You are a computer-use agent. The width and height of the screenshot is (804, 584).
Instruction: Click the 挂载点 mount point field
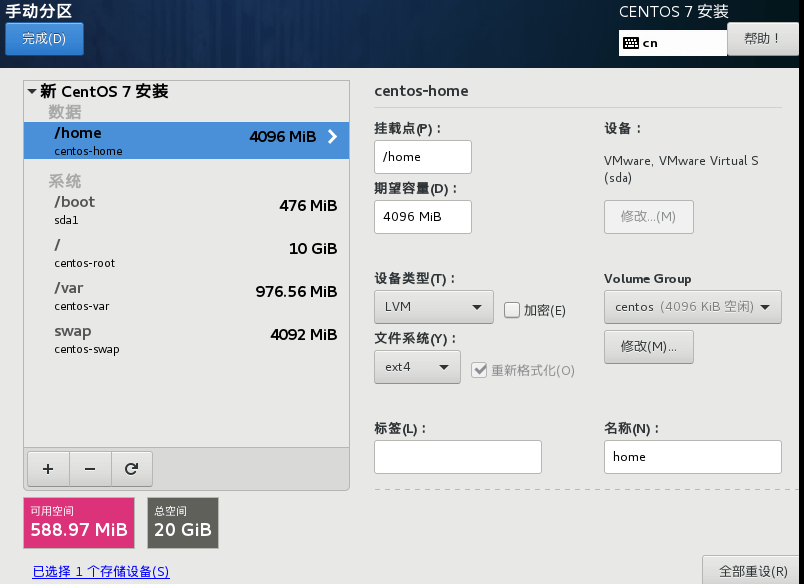pos(422,157)
